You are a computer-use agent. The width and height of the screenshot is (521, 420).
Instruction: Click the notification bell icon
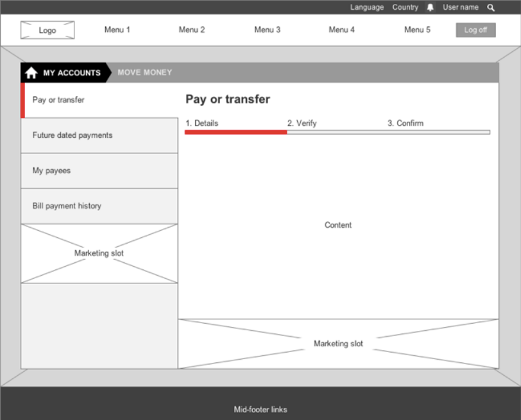[x=430, y=7]
